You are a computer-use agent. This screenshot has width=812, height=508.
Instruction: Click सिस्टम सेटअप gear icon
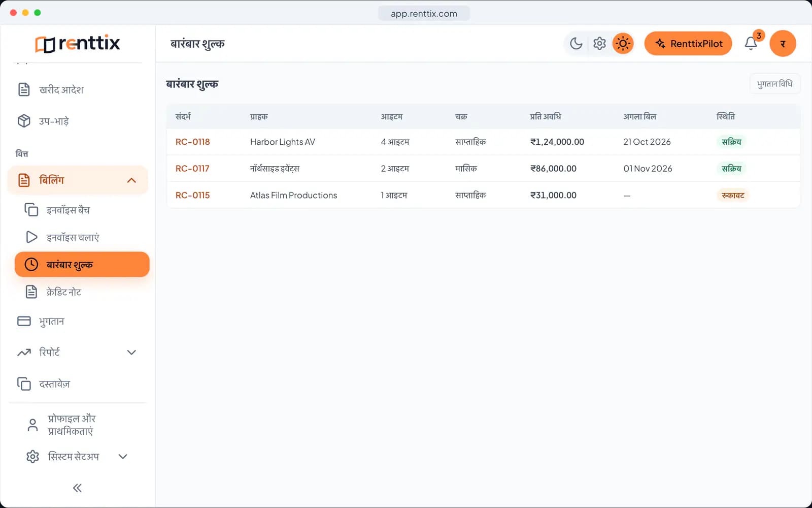32,456
